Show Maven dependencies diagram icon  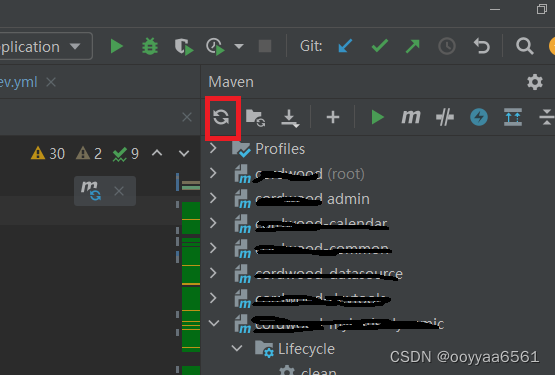[513, 117]
